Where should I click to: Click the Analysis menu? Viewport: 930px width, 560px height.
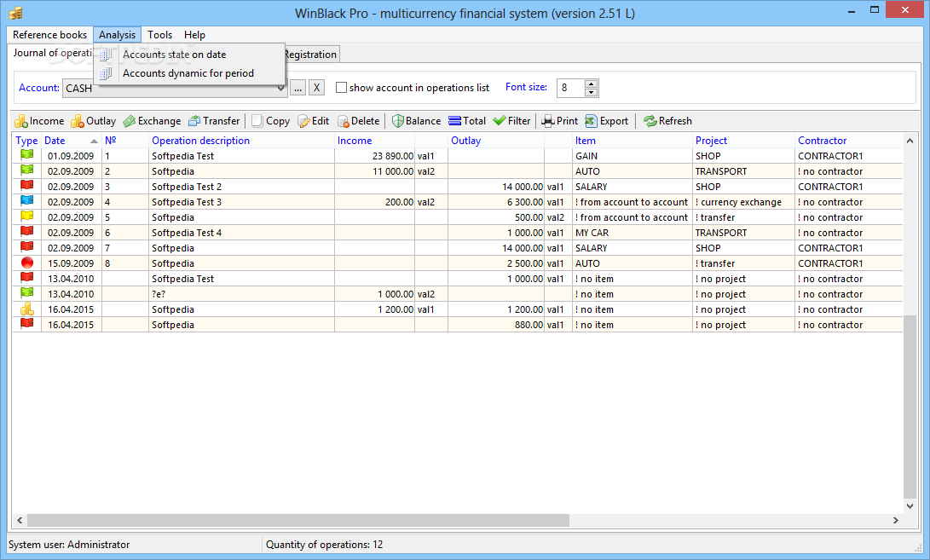117,35
